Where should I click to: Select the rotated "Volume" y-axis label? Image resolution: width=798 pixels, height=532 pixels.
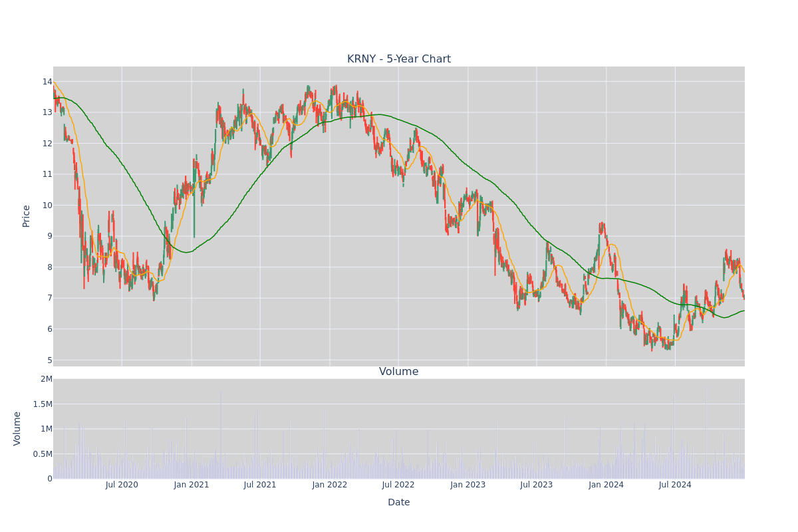(x=17, y=428)
